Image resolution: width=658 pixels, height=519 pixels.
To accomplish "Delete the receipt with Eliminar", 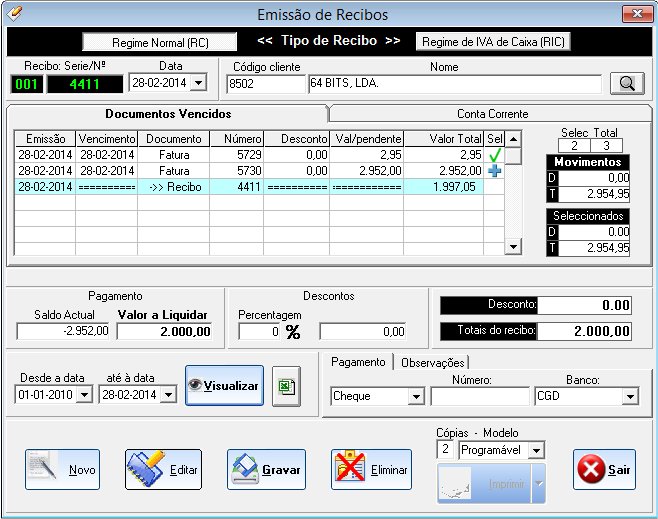I will [x=371, y=469].
